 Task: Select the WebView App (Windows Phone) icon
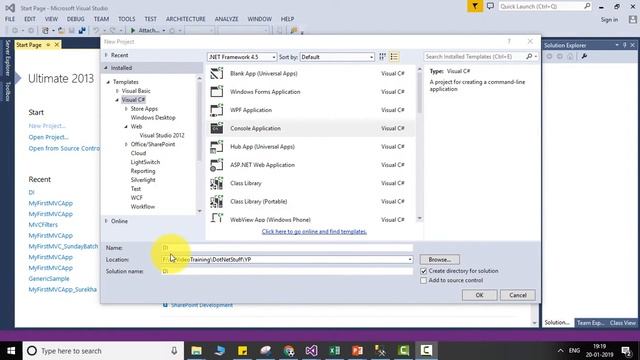click(217, 218)
